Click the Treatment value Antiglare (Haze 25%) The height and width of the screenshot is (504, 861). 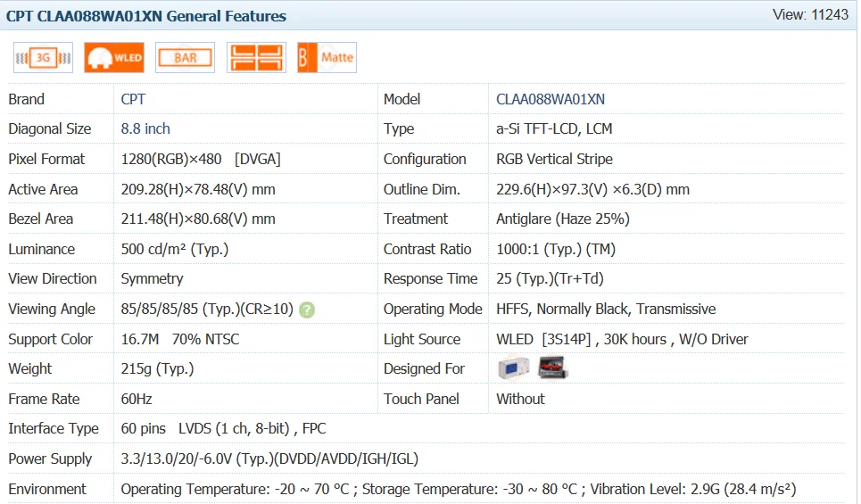(563, 219)
